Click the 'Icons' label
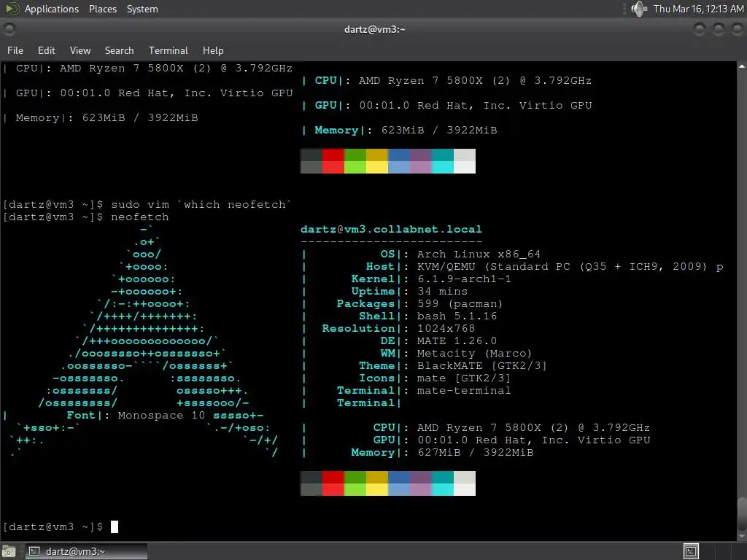The height and width of the screenshot is (560, 747). [x=377, y=378]
